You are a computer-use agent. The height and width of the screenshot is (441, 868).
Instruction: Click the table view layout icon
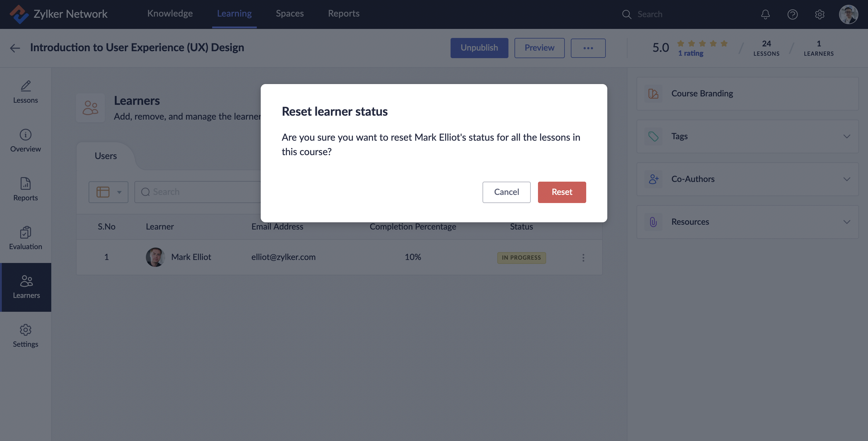(x=103, y=192)
